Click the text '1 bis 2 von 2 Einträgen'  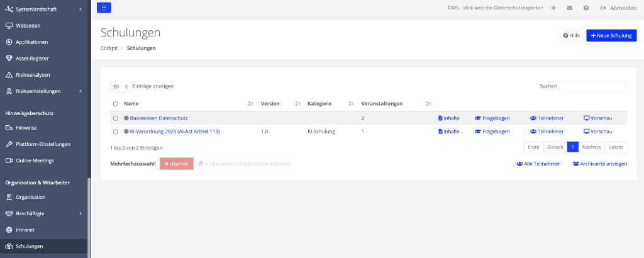click(136, 147)
